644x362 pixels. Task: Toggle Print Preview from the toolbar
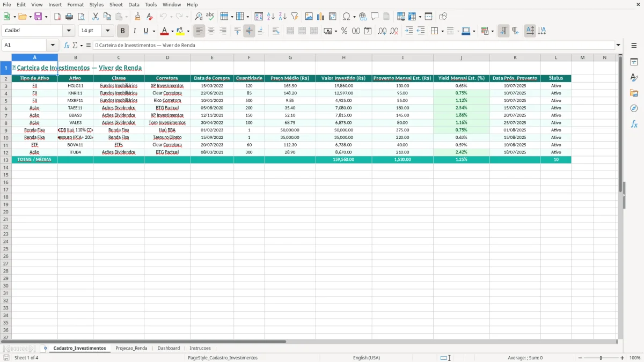point(80,17)
